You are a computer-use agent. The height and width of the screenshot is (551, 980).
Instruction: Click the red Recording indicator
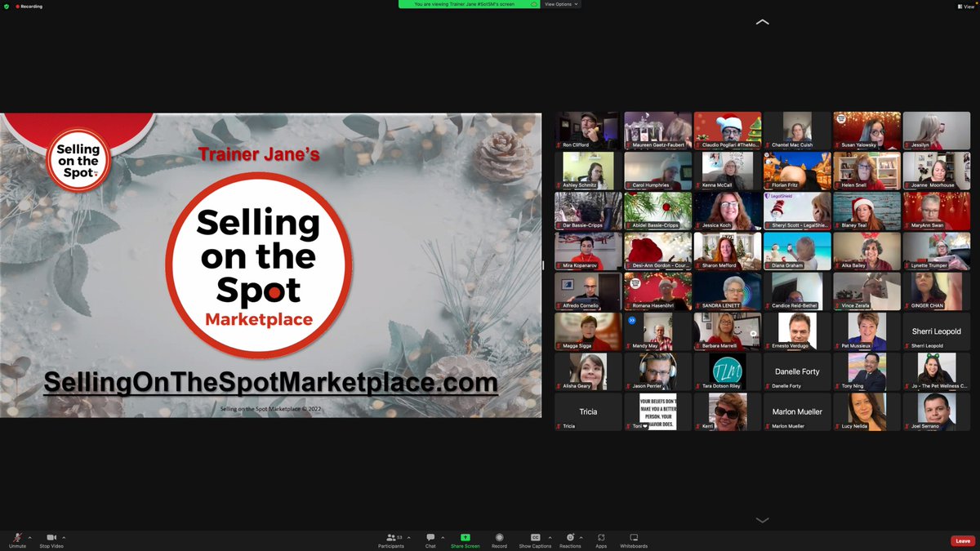pyautogui.click(x=29, y=6)
